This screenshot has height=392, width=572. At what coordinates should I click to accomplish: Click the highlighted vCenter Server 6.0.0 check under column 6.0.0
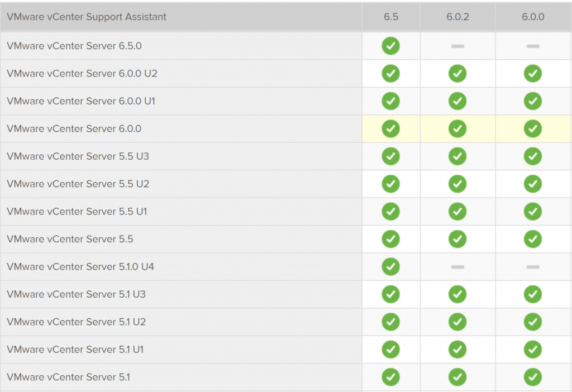[x=533, y=129]
